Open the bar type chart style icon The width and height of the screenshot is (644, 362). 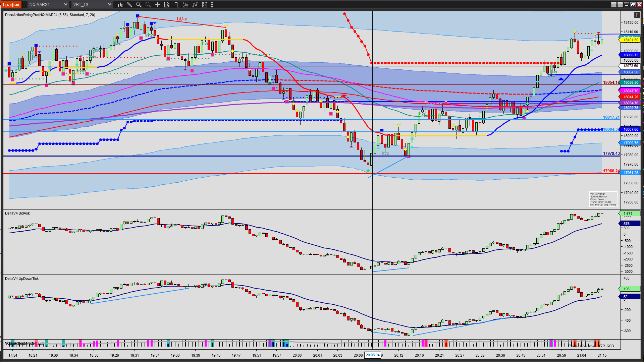pos(120,5)
